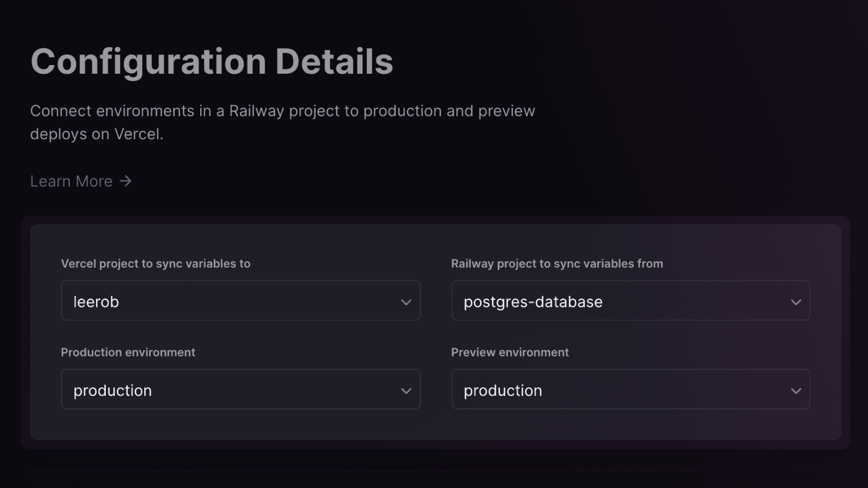Expand the Preview environment dropdown

tap(630, 389)
